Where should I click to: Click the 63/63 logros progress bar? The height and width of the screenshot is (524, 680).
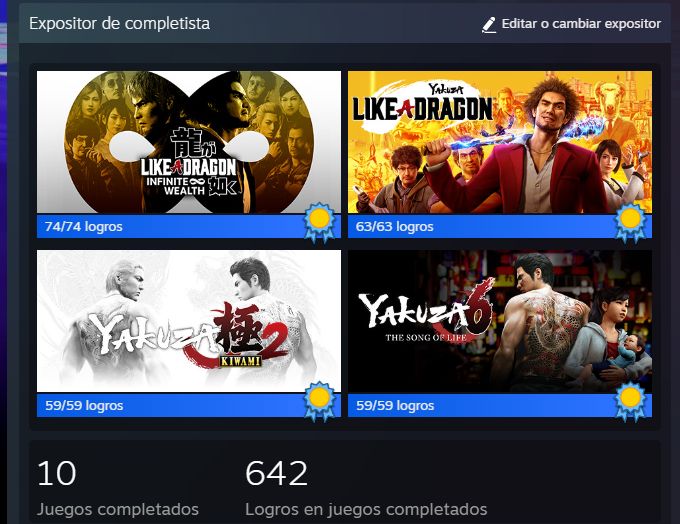[x=500, y=226]
